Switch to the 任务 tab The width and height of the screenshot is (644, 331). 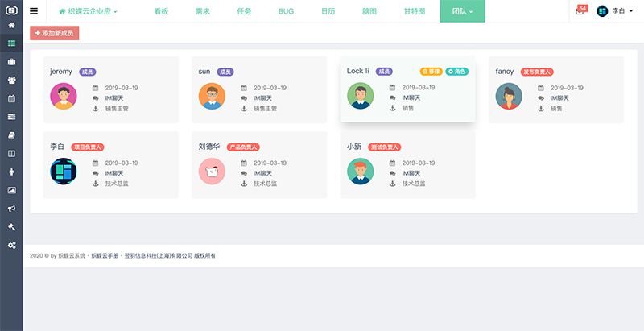pyautogui.click(x=244, y=11)
